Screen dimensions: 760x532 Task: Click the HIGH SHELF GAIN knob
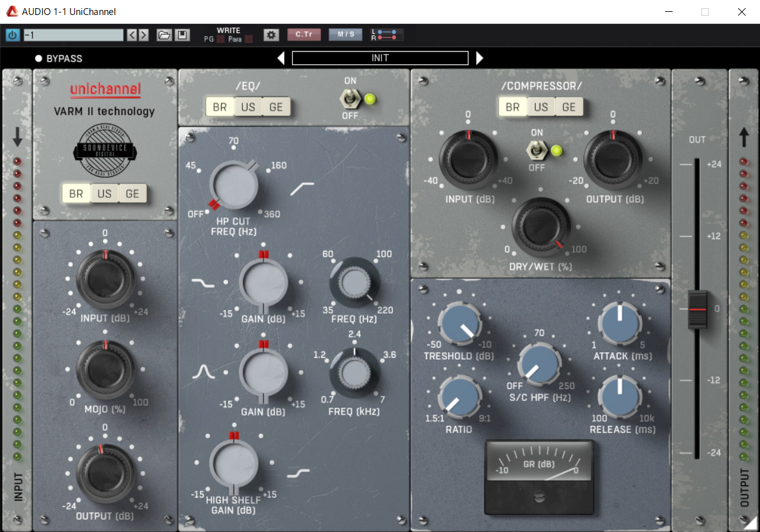234,464
